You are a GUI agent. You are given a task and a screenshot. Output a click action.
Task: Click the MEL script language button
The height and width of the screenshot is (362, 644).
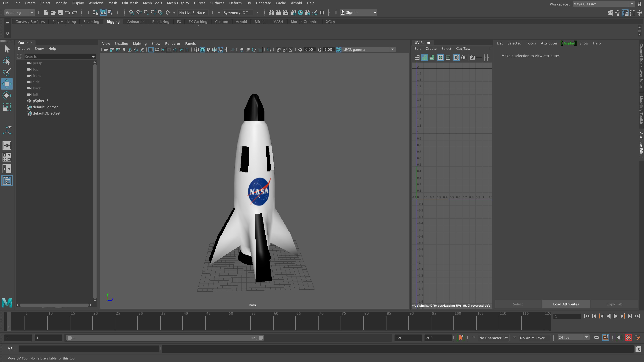tap(11, 349)
